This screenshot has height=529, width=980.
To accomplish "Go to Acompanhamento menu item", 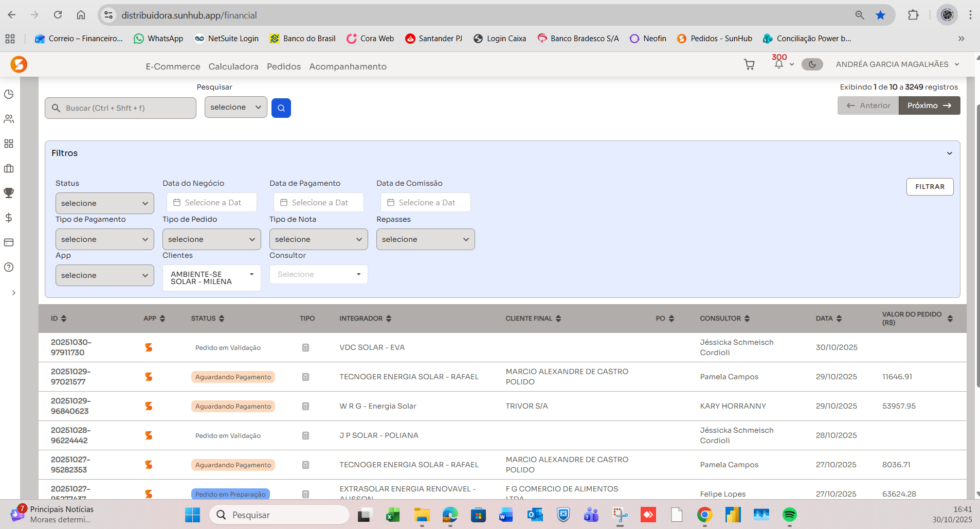I will 348,66.
